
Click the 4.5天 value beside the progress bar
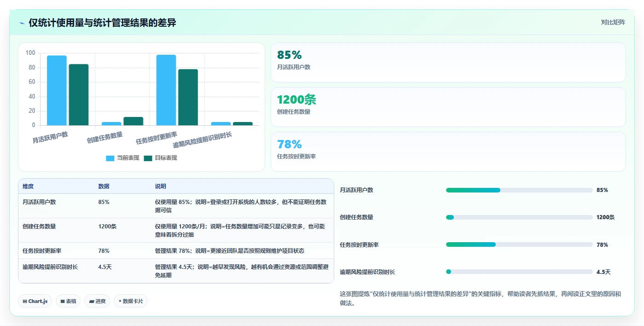coord(603,272)
